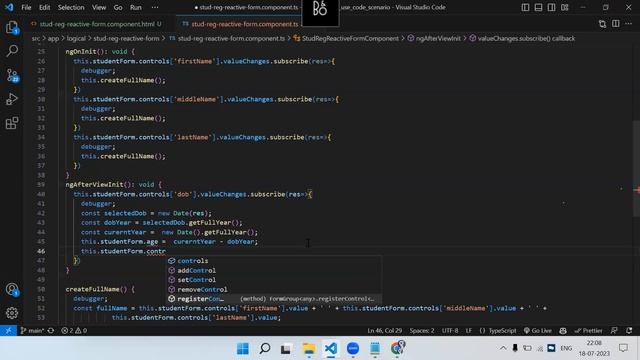Open the Go menu
The image size is (640, 360).
pyautogui.click(x=118, y=7)
